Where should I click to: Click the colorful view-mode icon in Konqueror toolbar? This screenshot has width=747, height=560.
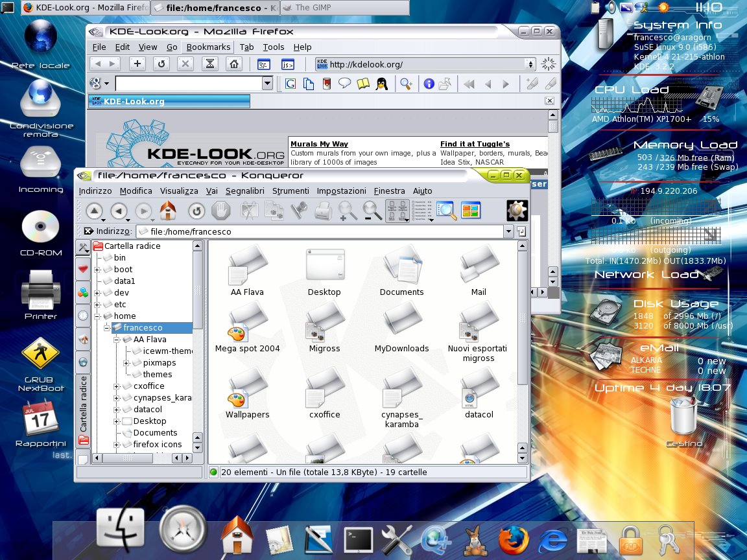[471, 211]
